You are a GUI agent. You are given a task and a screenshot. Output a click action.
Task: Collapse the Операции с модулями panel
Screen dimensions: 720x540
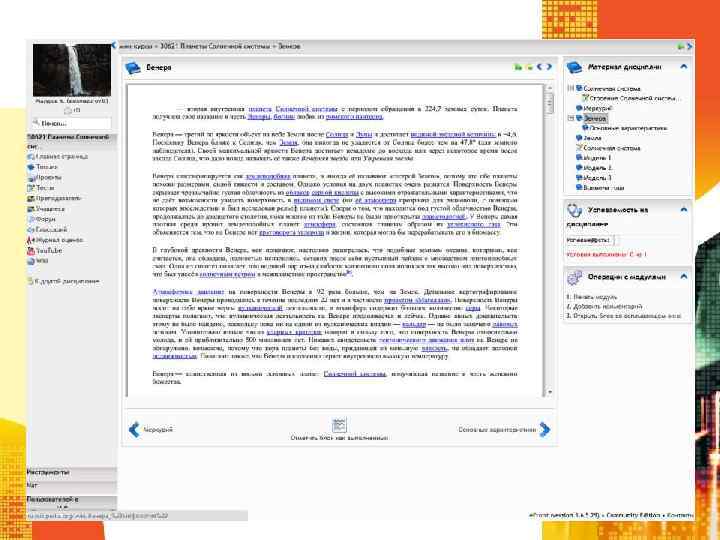tap(684, 277)
